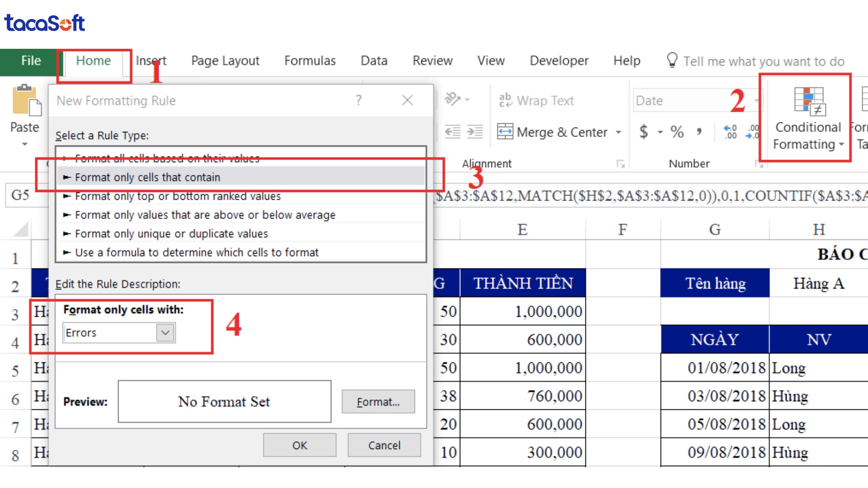Click the Increase Decimal icon
Viewport: 868px width, 488px height.
tap(730, 131)
